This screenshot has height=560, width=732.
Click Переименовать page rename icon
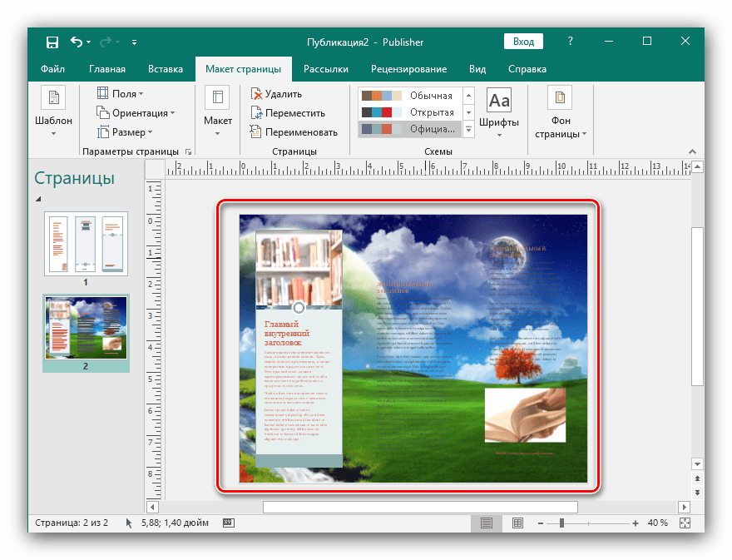[257, 131]
